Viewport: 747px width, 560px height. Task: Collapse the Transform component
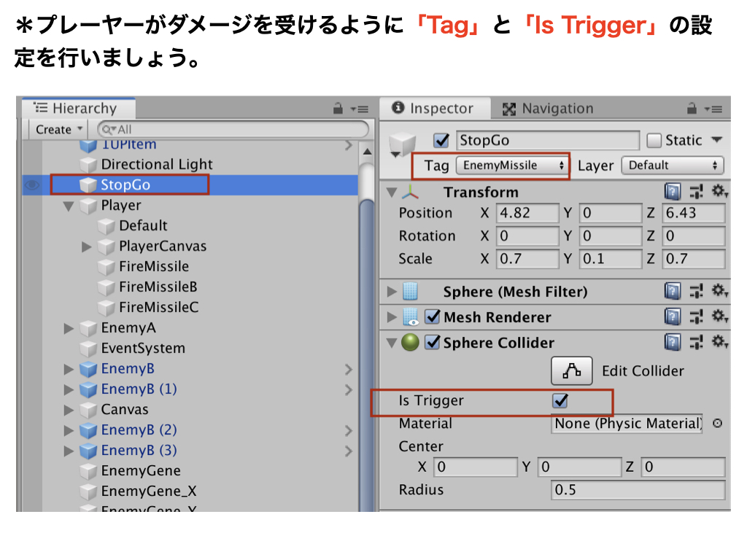tap(392, 192)
